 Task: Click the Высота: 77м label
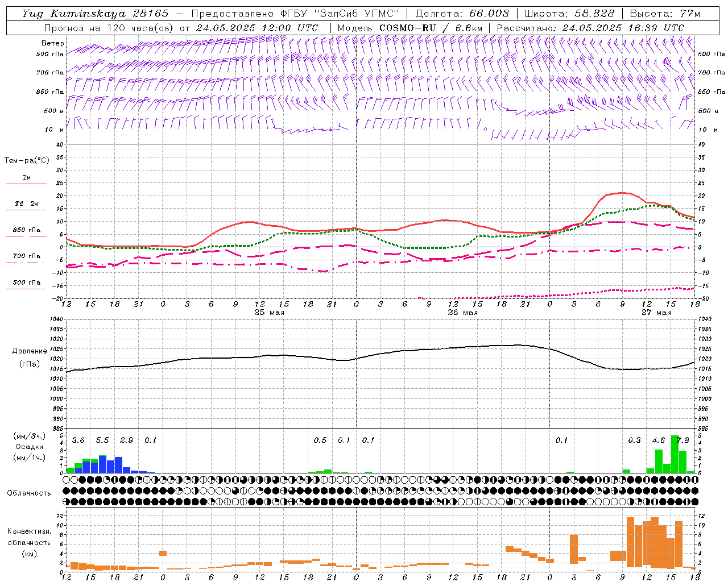click(665, 14)
